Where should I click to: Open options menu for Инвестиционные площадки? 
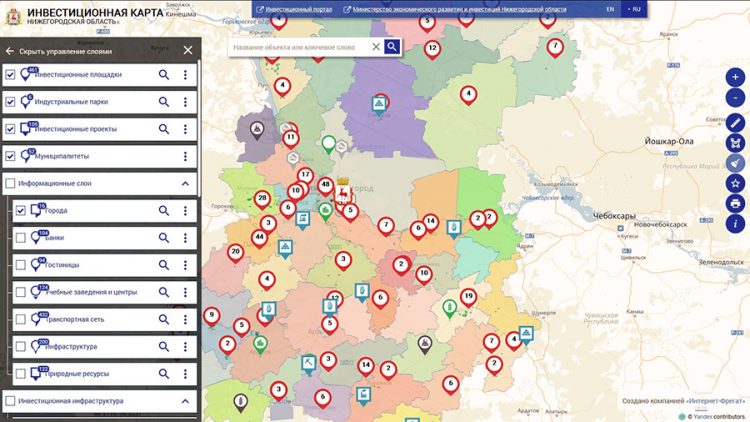click(x=185, y=75)
